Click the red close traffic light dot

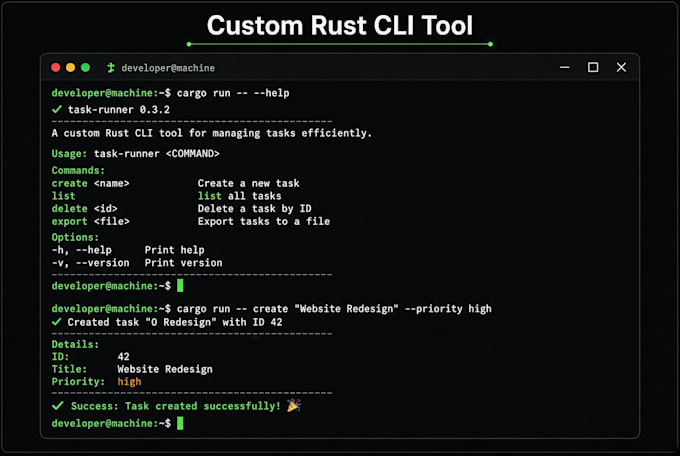pyautogui.click(x=56, y=67)
